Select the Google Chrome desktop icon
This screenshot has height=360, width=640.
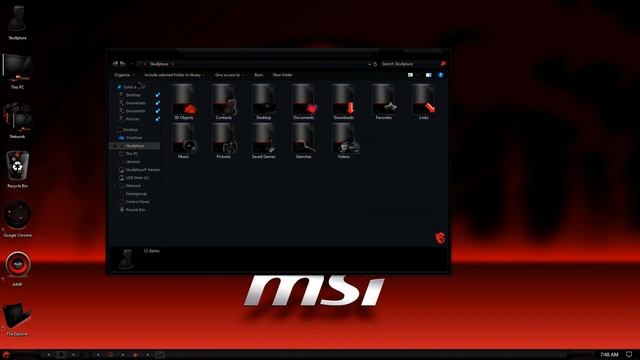pos(17,219)
